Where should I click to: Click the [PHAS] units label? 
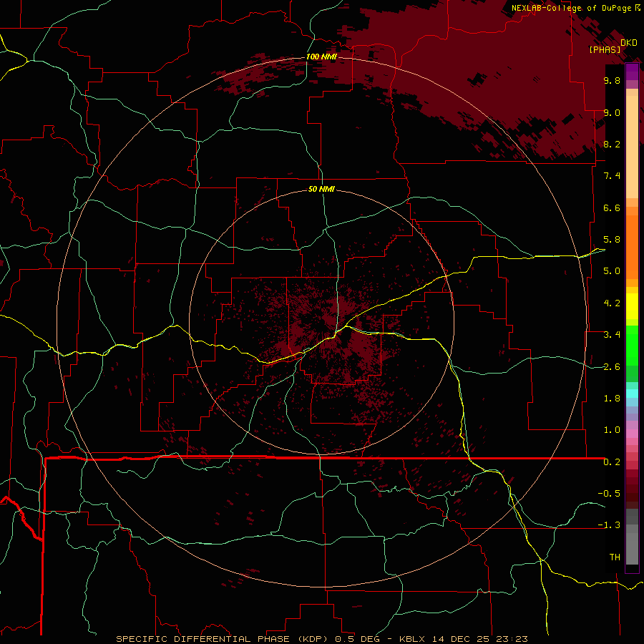605,49
